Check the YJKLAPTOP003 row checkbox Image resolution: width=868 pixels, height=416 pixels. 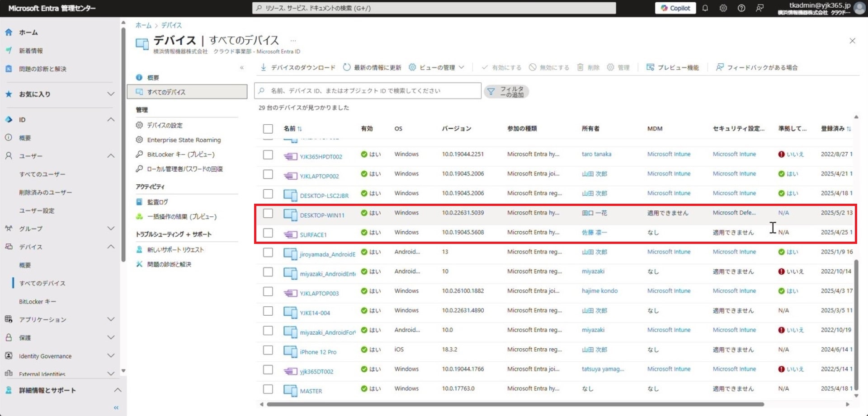click(268, 291)
